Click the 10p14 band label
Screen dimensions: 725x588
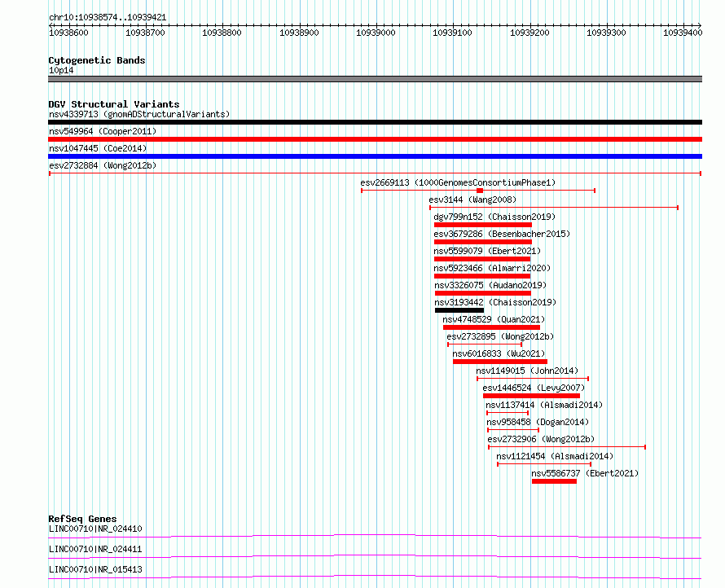pos(61,70)
